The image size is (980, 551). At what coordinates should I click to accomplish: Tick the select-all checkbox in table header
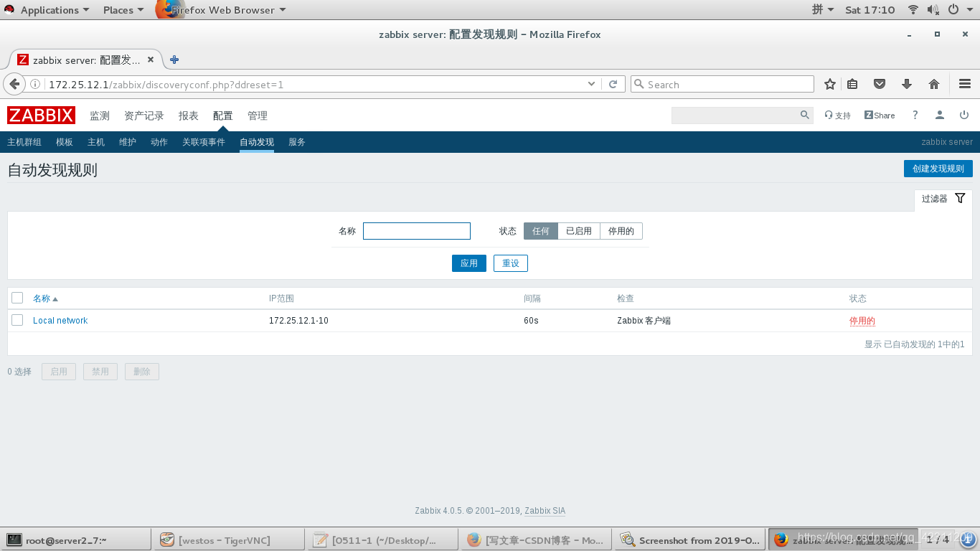coord(17,298)
